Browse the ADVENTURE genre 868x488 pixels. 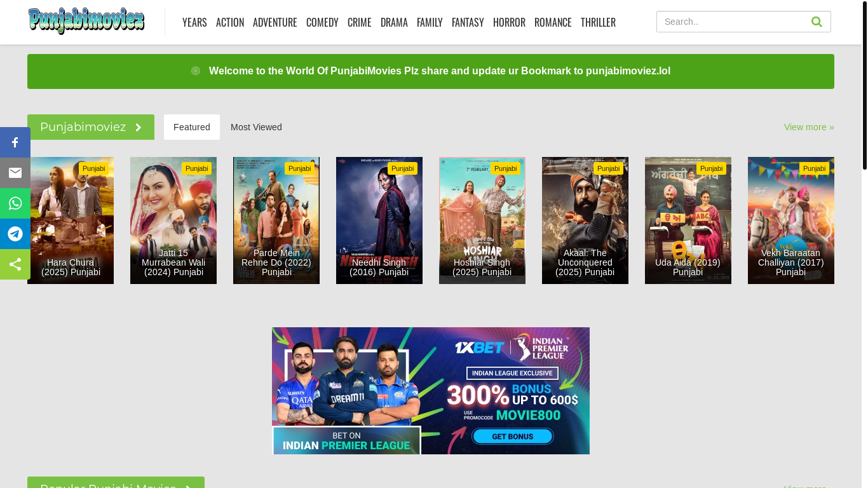pyautogui.click(x=275, y=22)
